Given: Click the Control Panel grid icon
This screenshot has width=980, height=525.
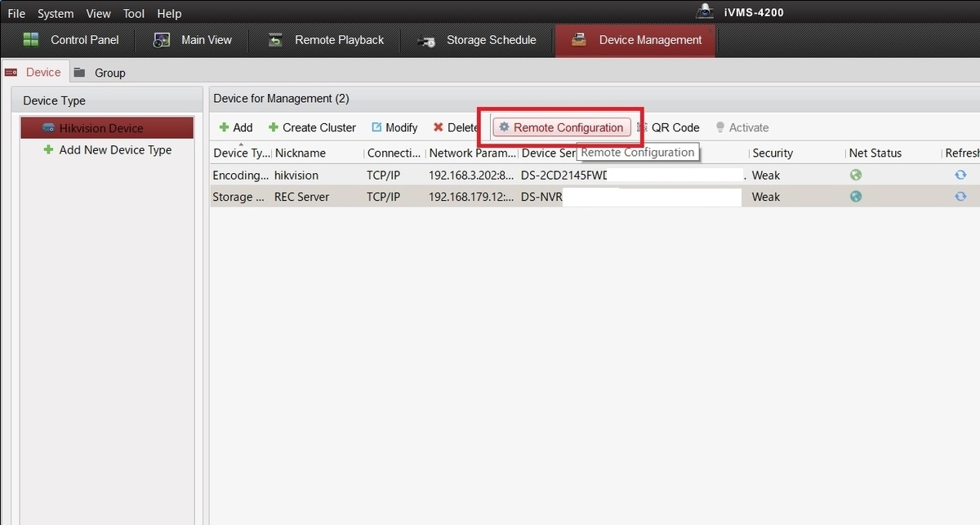Looking at the screenshot, I should (31, 39).
